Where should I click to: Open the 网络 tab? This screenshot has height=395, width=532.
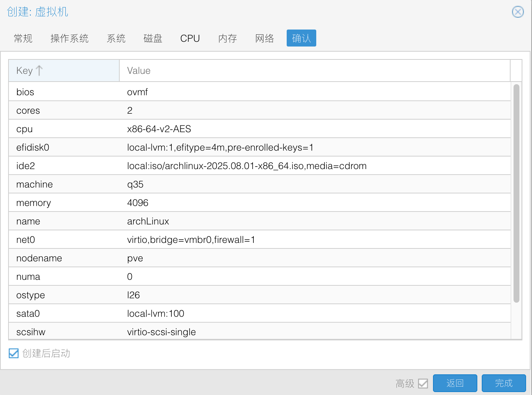[x=265, y=38]
